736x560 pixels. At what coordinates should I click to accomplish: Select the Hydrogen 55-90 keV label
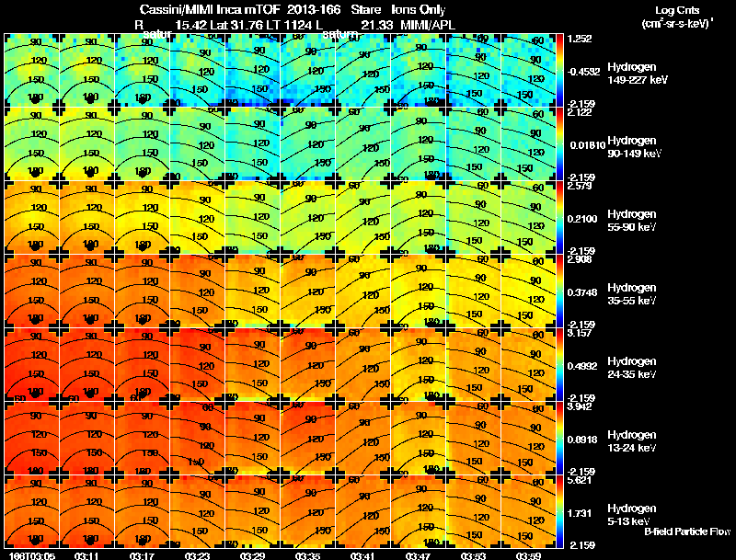[632, 221]
